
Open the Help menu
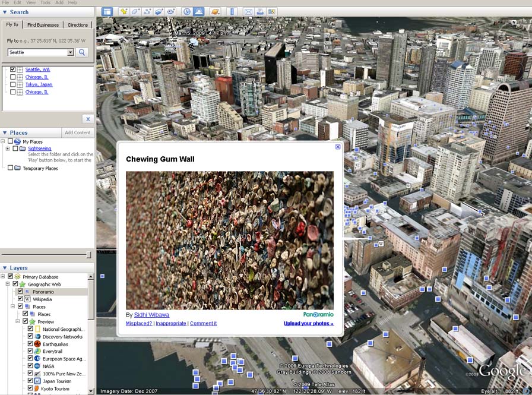coord(72,2)
